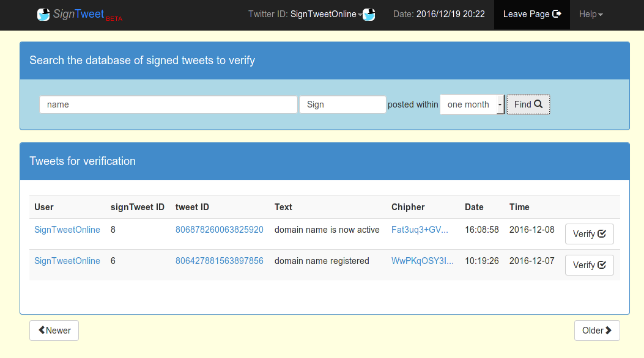644x358 pixels.
Task: Open tweet ID 806878260063825920 link
Action: pyautogui.click(x=220, y=230)
